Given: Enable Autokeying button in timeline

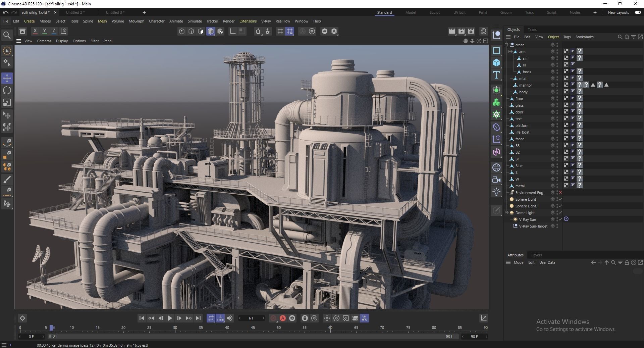Looking at the screenshot, I should (x=283, y=318).
